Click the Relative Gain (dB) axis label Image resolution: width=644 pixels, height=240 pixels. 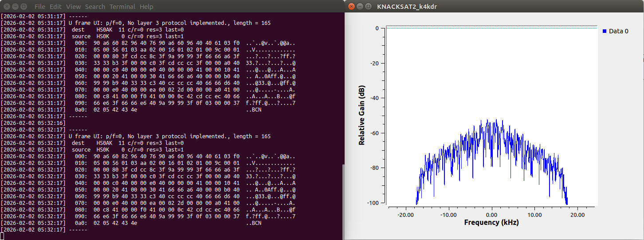362,116
